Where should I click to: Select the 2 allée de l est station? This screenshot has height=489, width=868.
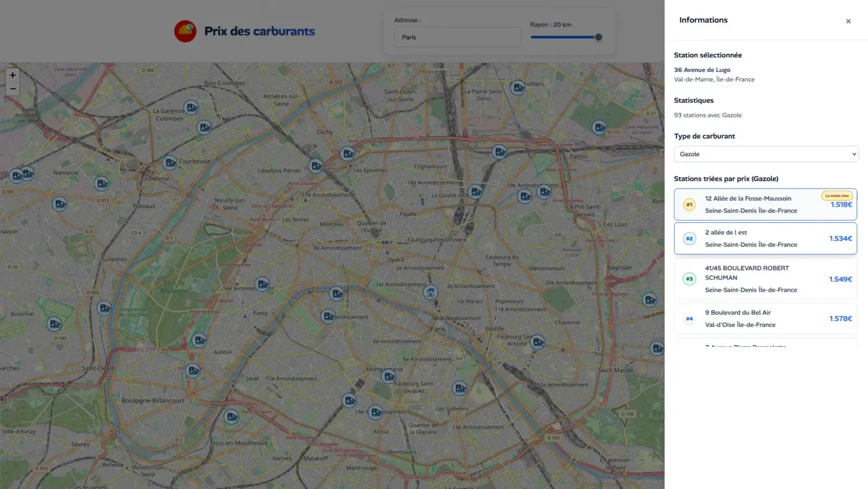766,238
